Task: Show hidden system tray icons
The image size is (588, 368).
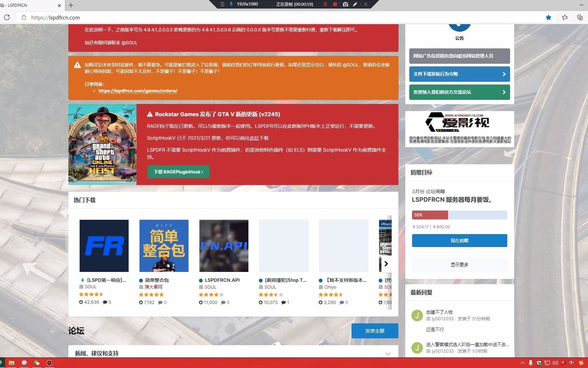Action: pos(522,363)
